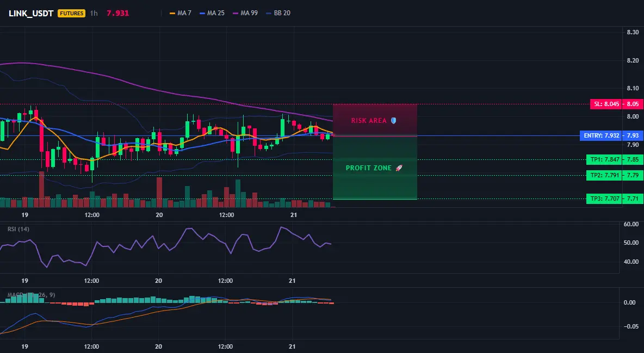Click the ENTRY: 7.932 label
The width and height of the screenshot is (644, 353).
click(x=601, y=135)
